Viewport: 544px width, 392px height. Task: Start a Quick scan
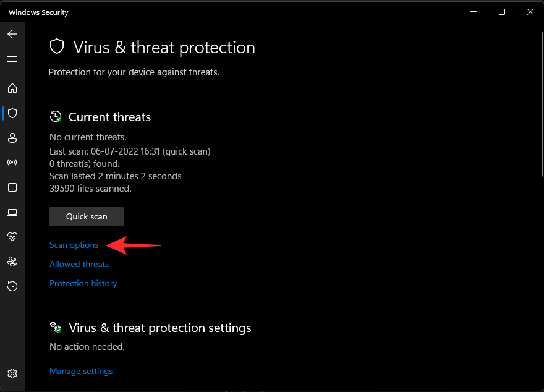[87, 216]
